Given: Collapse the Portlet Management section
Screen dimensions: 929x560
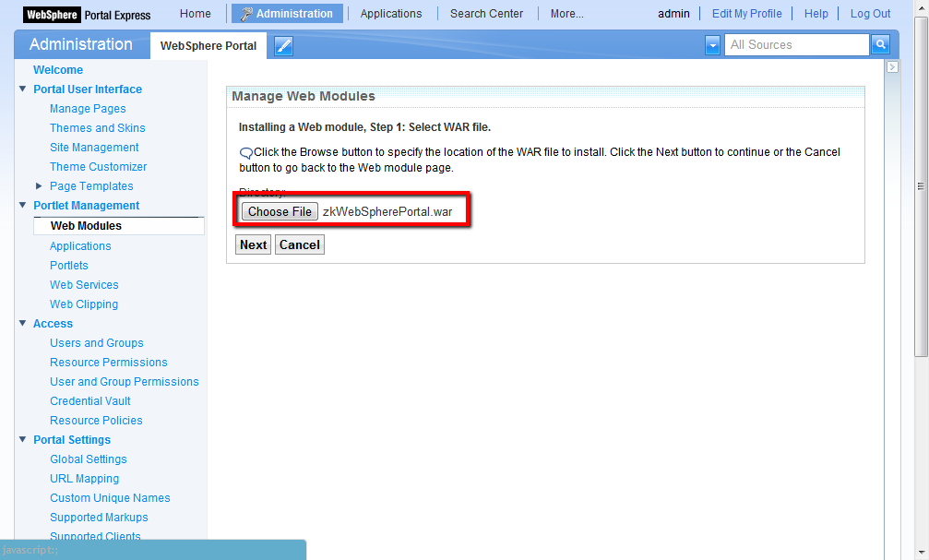Looking at the screenshot, I should tap(22, 205).
